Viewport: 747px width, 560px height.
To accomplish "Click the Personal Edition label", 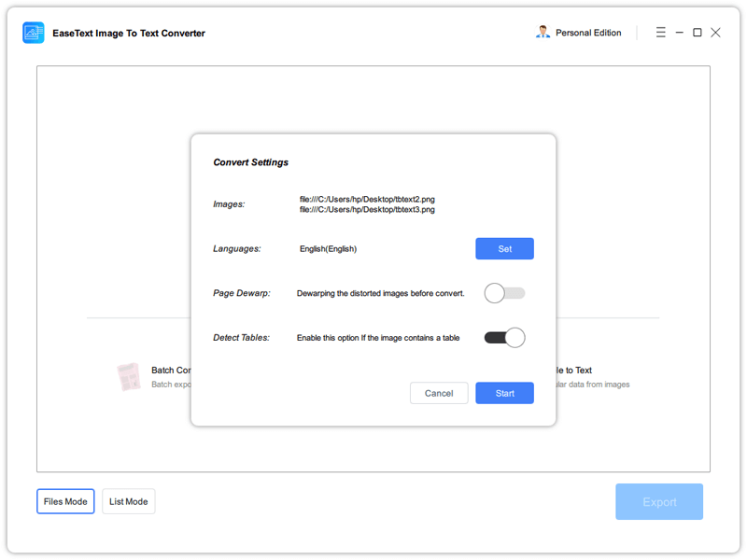I will coord(588,33).
